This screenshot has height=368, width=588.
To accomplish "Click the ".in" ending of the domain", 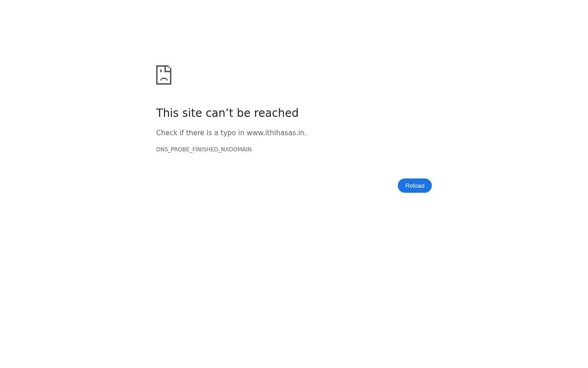I will (x=301, y=133).
